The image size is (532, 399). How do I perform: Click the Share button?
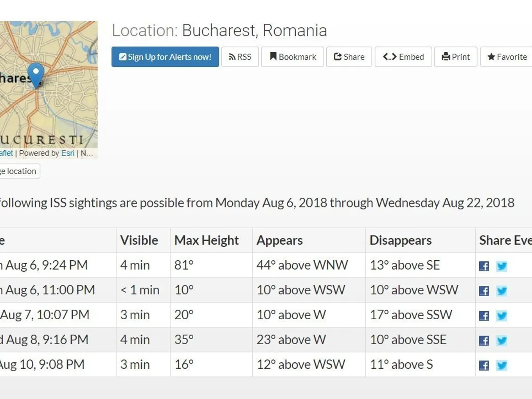click(x=349, y=57)
